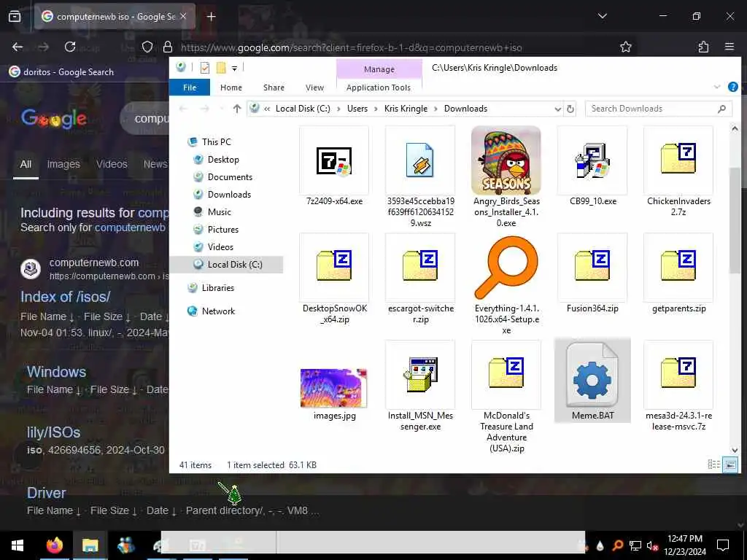Switch to large thumbnails view layout
Viewport: 747px width, 560px height.
tap(729, 464)
